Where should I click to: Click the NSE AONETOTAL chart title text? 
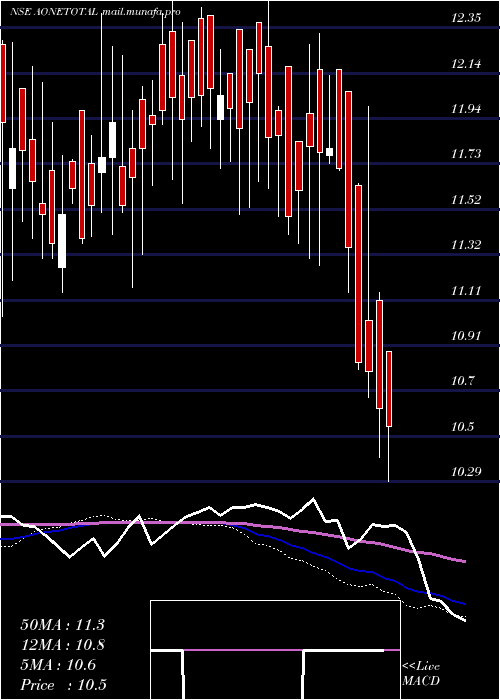pyautogui.click(x=95, y=12)
